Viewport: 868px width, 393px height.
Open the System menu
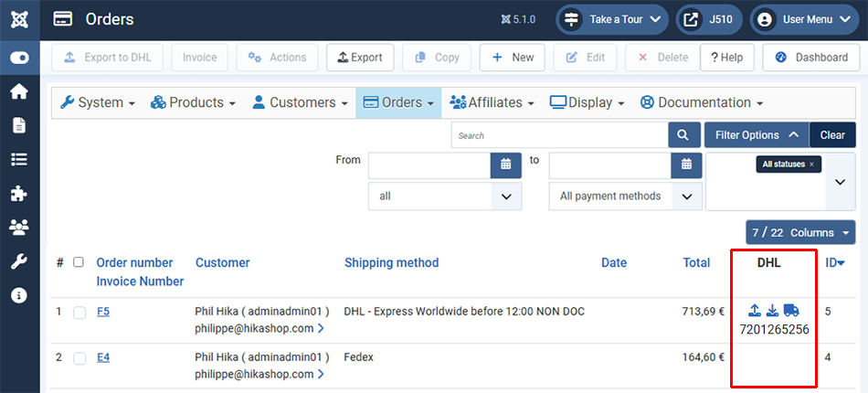[98, 102]
